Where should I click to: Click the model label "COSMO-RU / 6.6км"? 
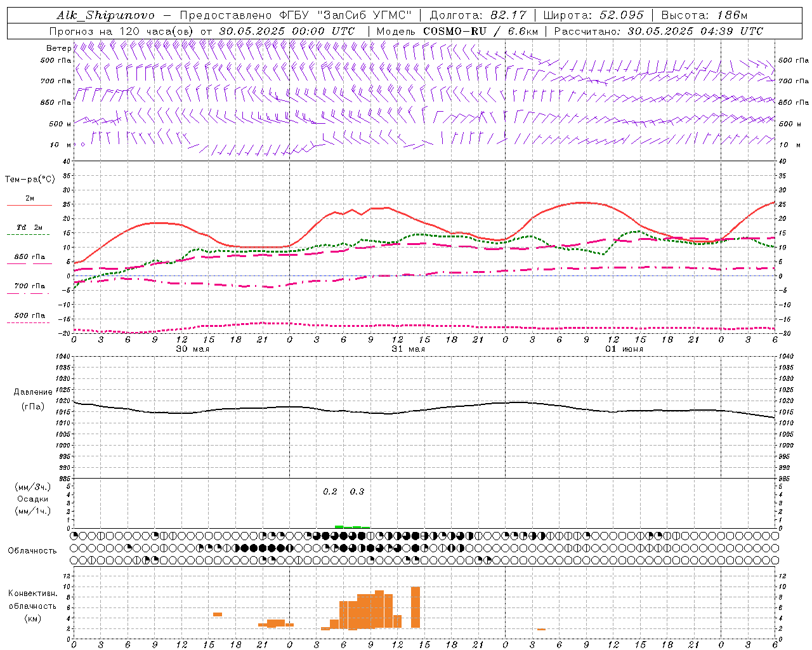(x=481, y=31)
